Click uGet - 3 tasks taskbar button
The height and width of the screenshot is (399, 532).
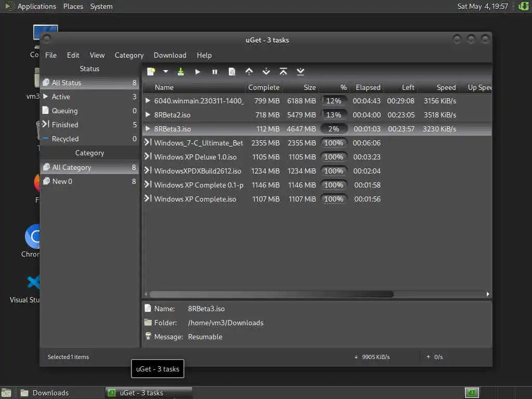[149, 393]
